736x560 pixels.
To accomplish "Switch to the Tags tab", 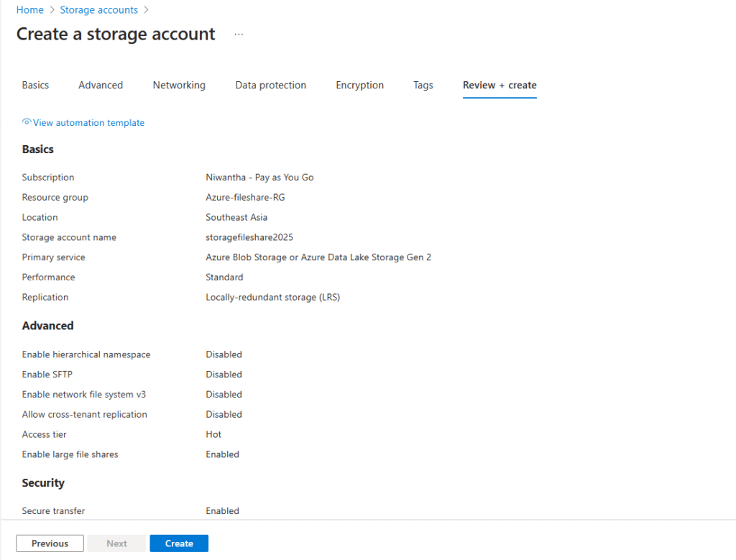I will (x=423, y=85).
